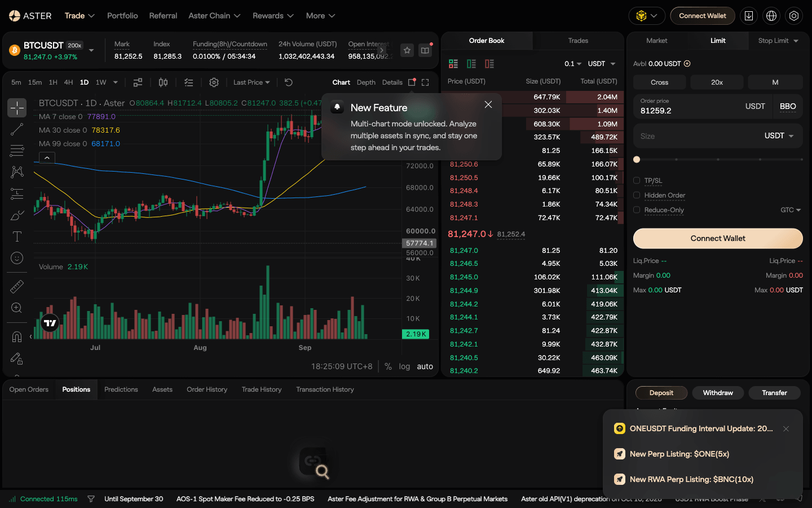Image resolution: width=812 pixels, height=508 pixels.
Task: Enter fullscreen chart mode
Action: tap(425, 82)
